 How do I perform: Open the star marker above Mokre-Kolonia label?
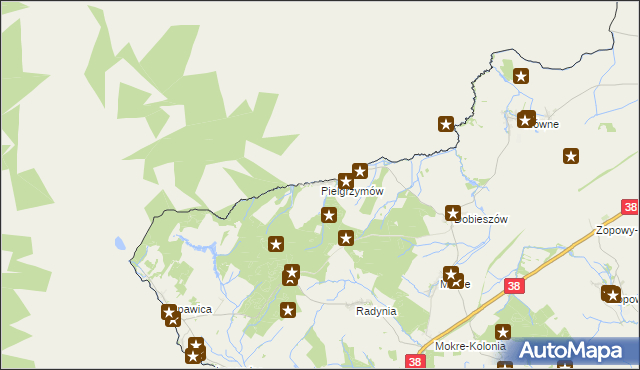503,332
